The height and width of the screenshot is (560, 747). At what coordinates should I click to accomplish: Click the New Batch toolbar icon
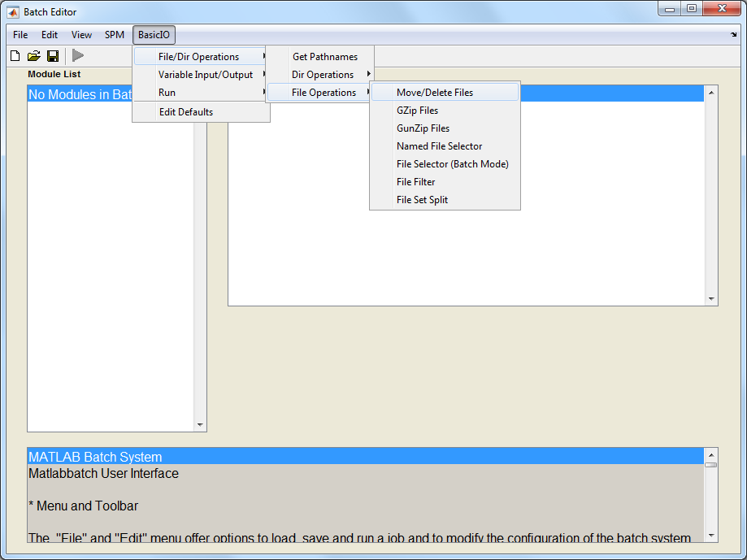pyautogui.click(x=15, y=56)
